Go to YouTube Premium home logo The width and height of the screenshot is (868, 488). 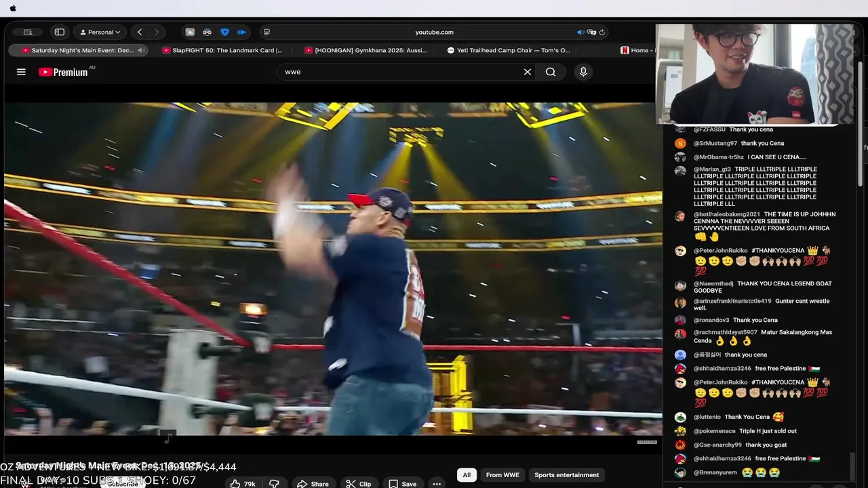tap(63, 72)
